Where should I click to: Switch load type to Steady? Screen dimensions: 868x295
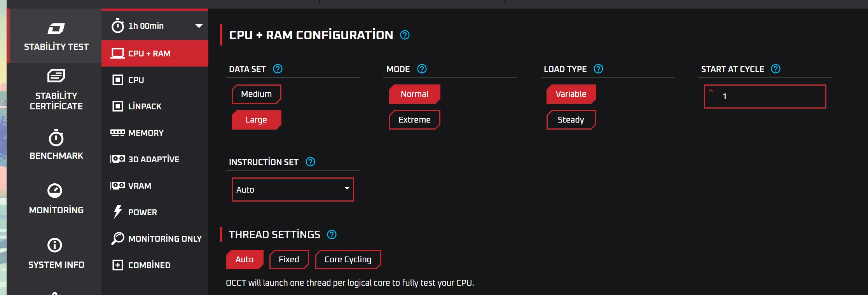571,120
